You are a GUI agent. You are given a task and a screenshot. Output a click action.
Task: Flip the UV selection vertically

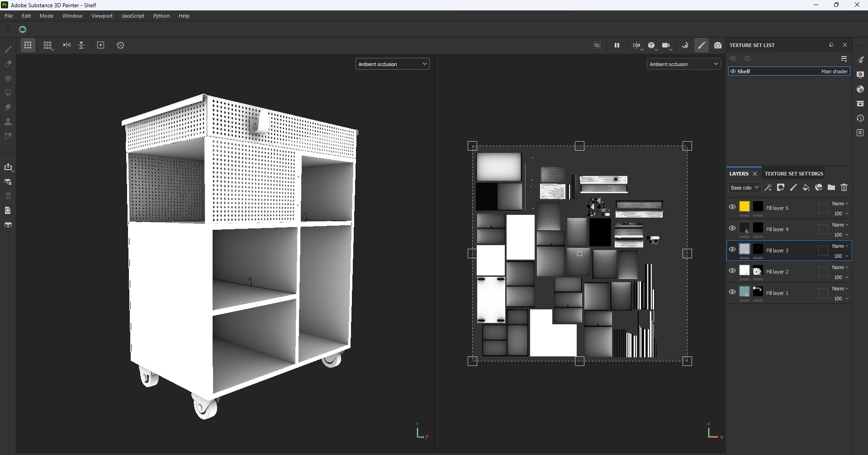point(81,45)
